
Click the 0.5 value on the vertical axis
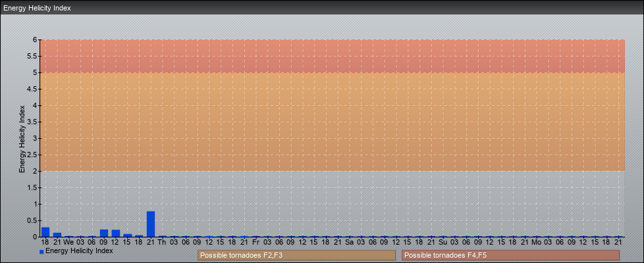[x=32, y=220]
